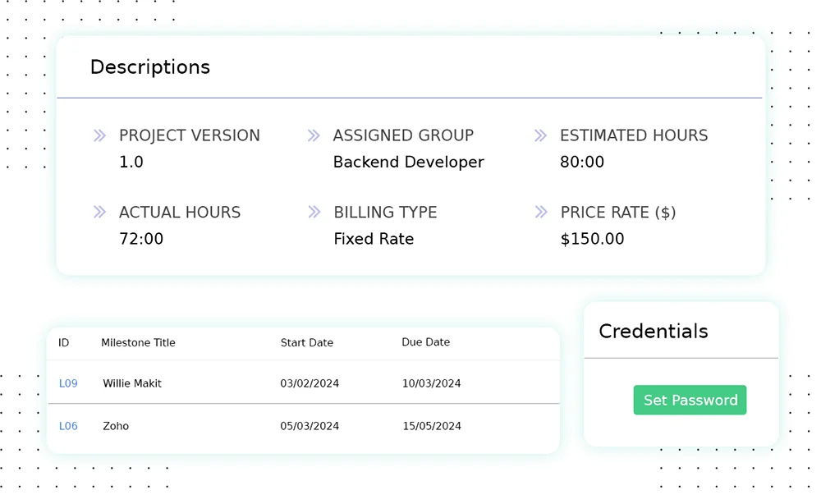Select the Zoho milestone row
The image size is (821, 504).
[116, 426]
